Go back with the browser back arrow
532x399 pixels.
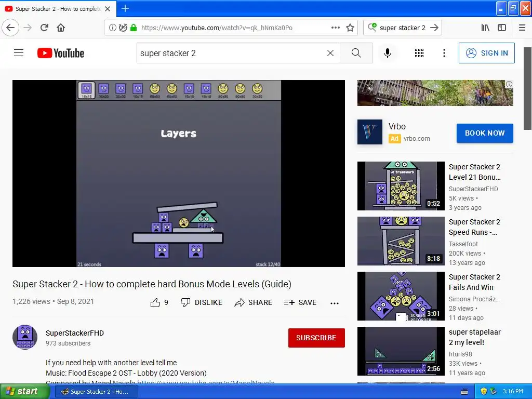click(10, 28)
